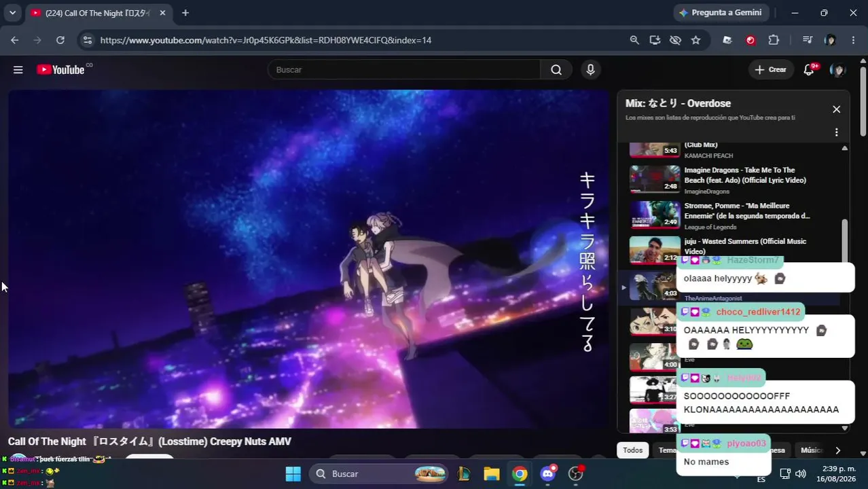The width and height of the screenshot is (868, 489).
Task: Open the YouTube guide hamburger menu
Action: pos(18,70)
